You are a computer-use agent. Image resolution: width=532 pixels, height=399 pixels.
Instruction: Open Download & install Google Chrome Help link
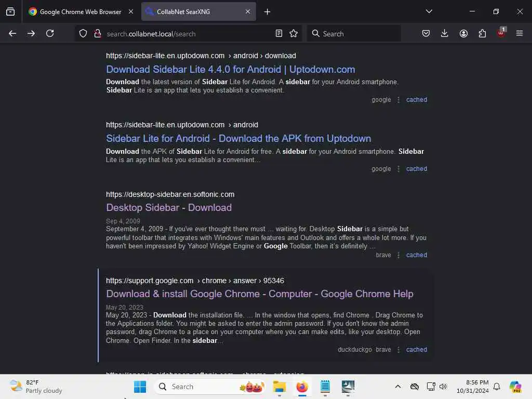coord(260,294)
